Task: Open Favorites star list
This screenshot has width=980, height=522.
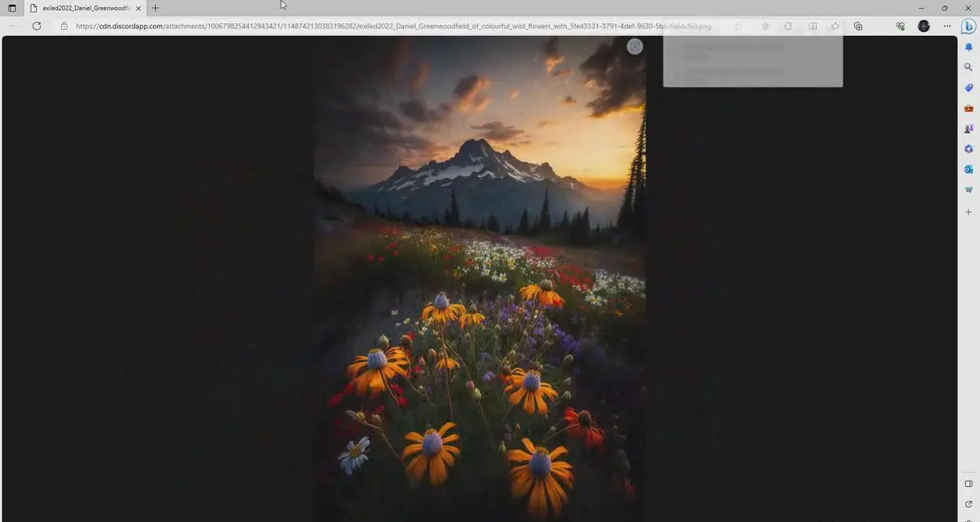Action: click(x=835, y=26)
